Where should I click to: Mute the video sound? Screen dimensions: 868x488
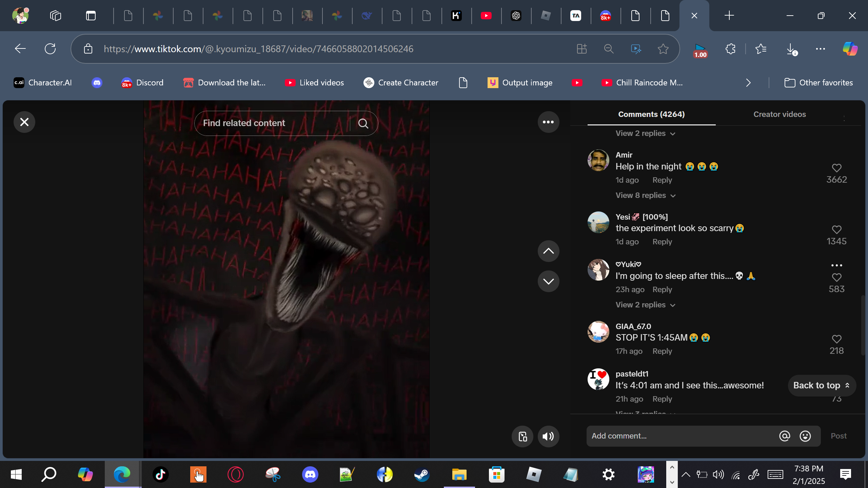coord(548,436)
